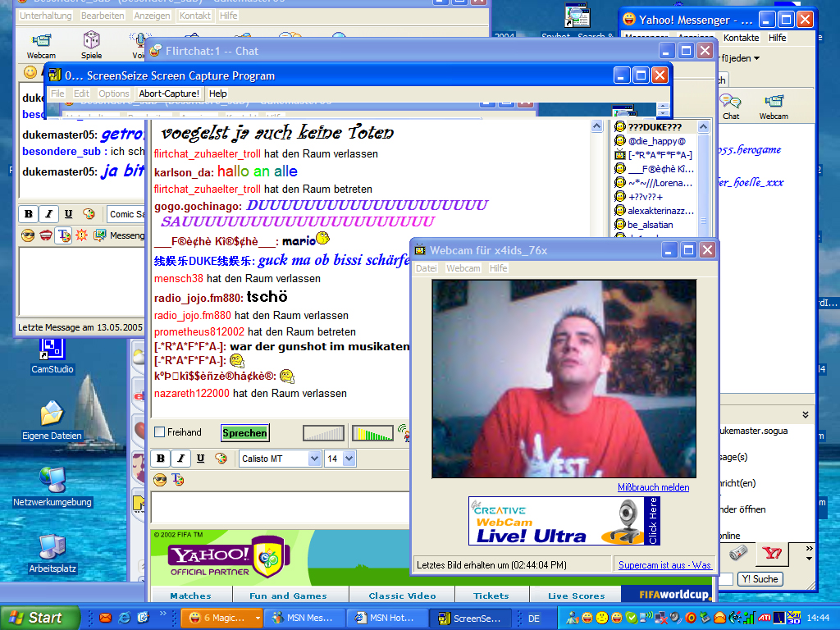840x630 pixels.
Task: Toggle bold in the dukemaster05 conversation window
Action: [x=29, y=214]
